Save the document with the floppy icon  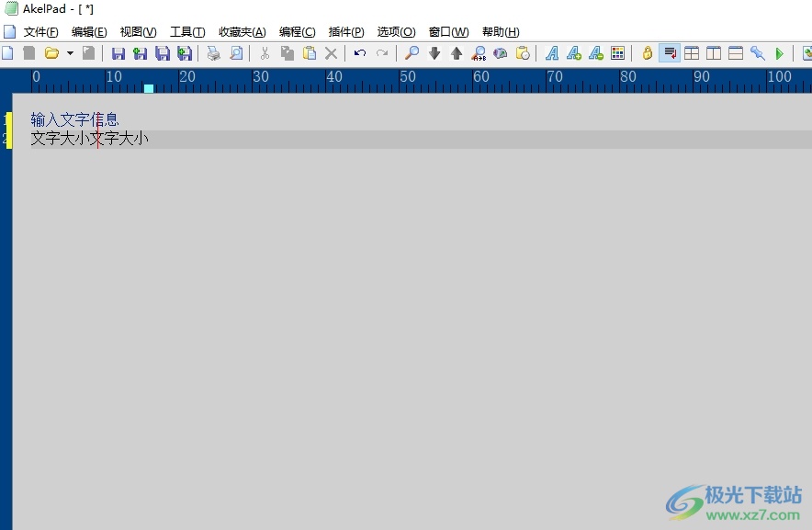click(118, 53)
